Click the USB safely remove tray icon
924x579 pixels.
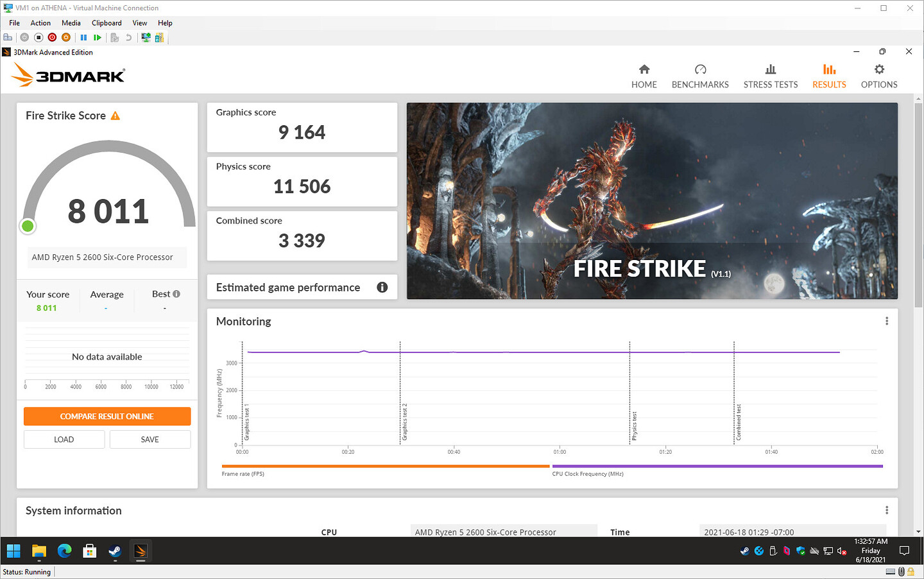[773, 551]
